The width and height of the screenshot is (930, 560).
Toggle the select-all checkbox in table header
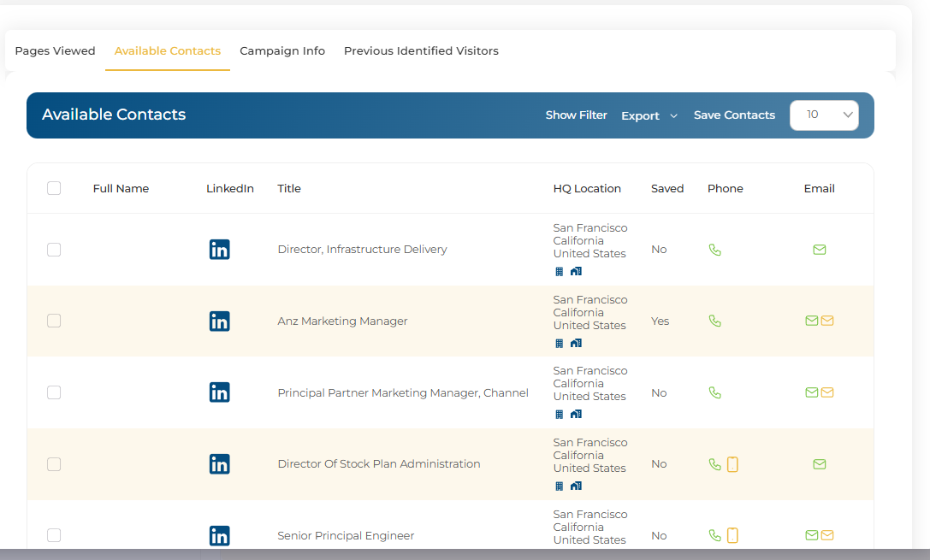[x=54, y=188]
